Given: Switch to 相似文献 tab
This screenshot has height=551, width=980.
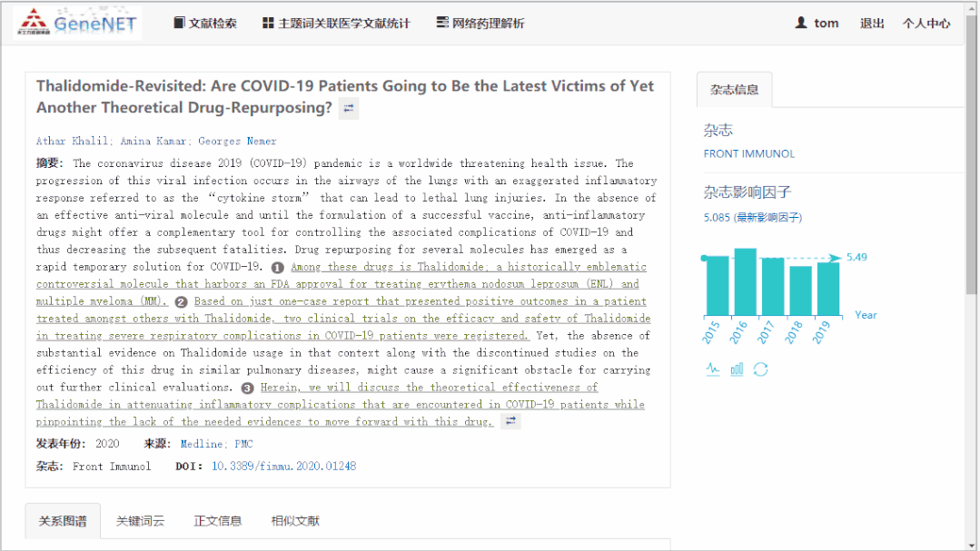Looking at the screenshot, I should 295,521.
